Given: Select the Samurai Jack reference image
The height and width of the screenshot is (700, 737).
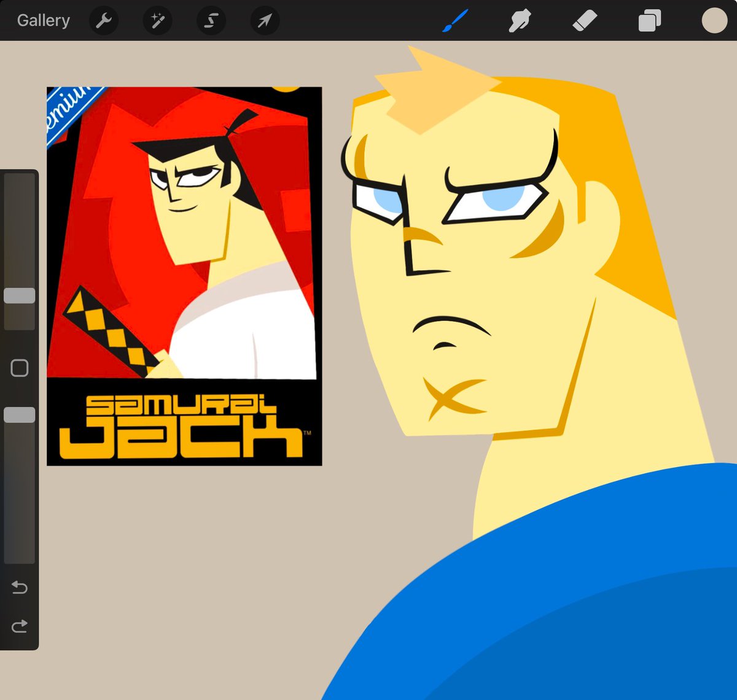Looking at the screenshot, I should [184, 276].
